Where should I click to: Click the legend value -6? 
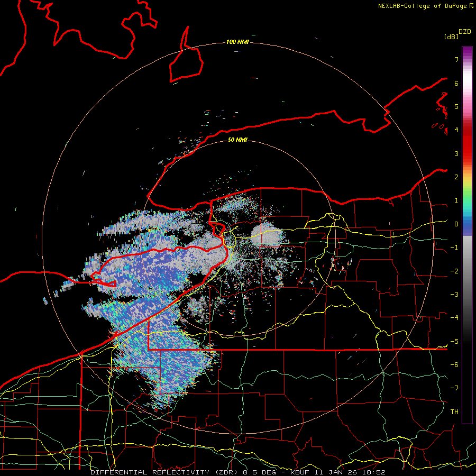click(x=454, y=365)
